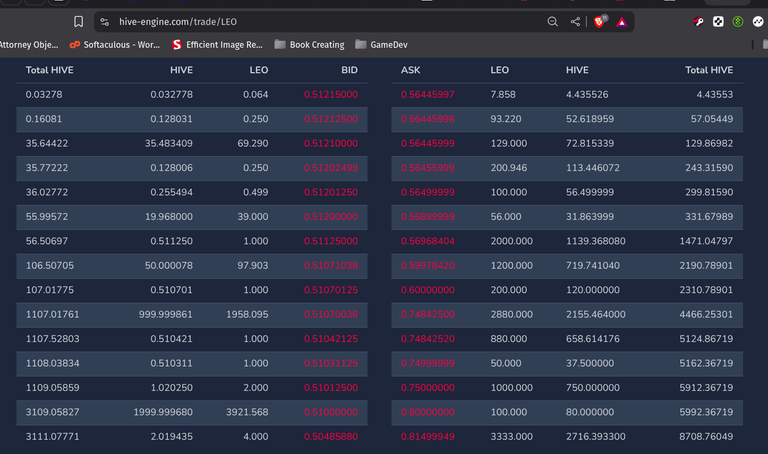Click ask HIVE value 4.435526

pyautogui.click(x=587, y=95)
